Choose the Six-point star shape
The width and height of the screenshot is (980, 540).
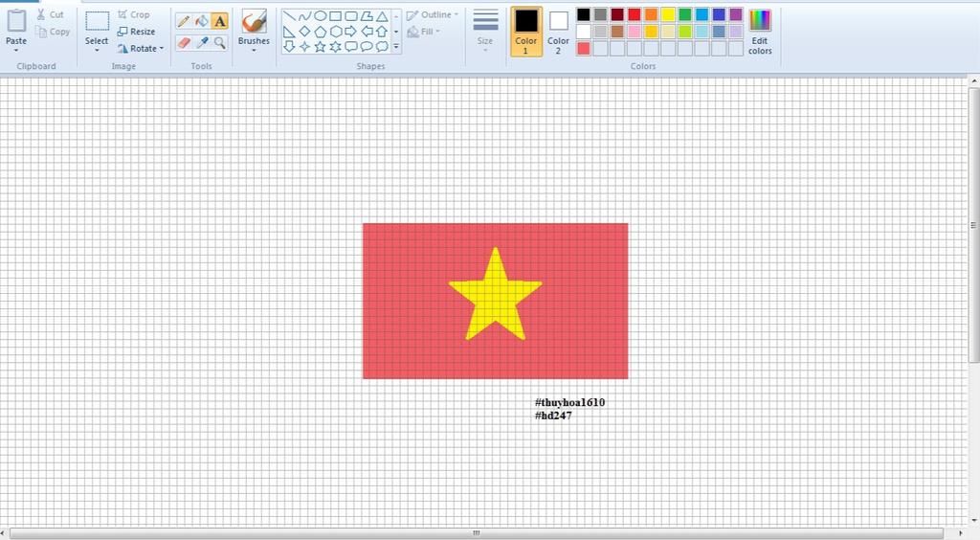336,46
